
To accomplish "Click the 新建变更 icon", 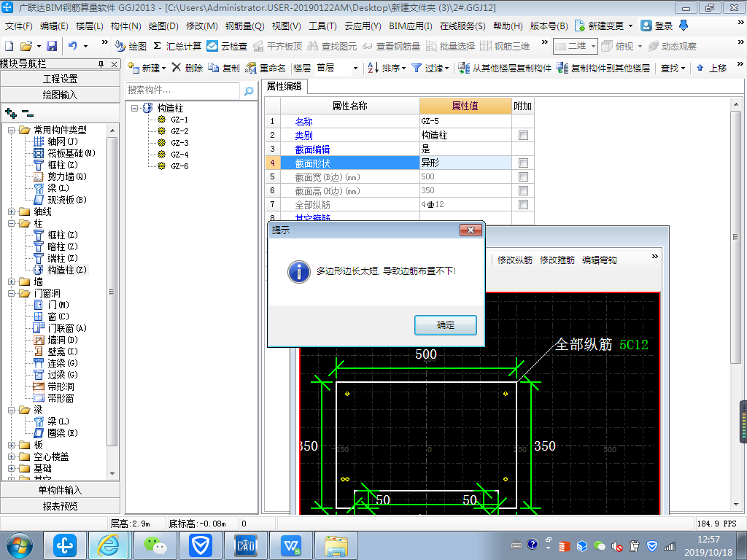I will point(580,26).
